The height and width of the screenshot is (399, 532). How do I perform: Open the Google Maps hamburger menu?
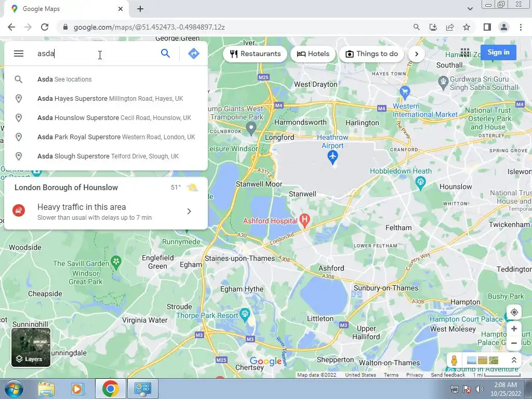tap(19, 54)
